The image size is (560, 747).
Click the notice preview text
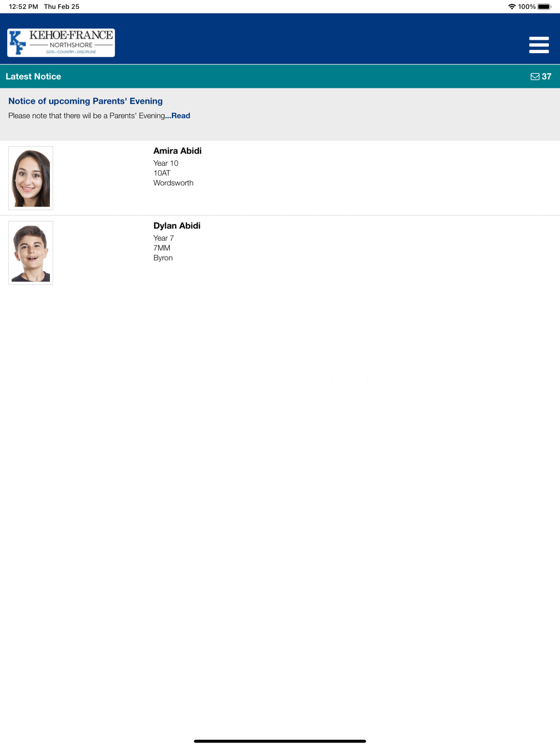coord(87,115)
